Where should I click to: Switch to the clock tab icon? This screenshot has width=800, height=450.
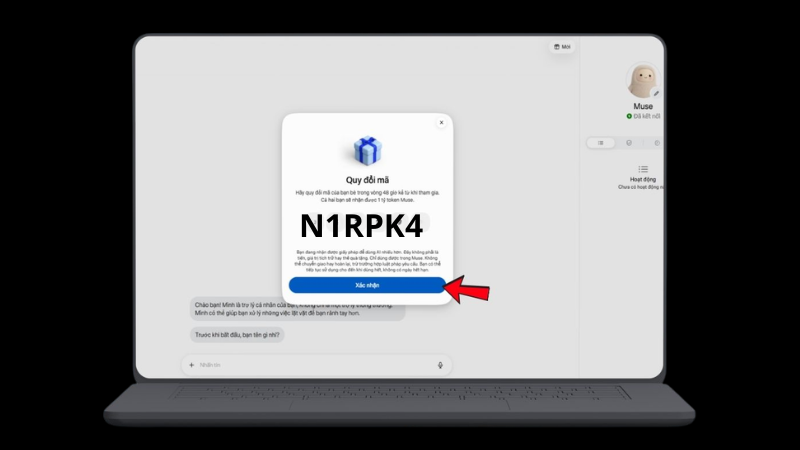point(657,143)
